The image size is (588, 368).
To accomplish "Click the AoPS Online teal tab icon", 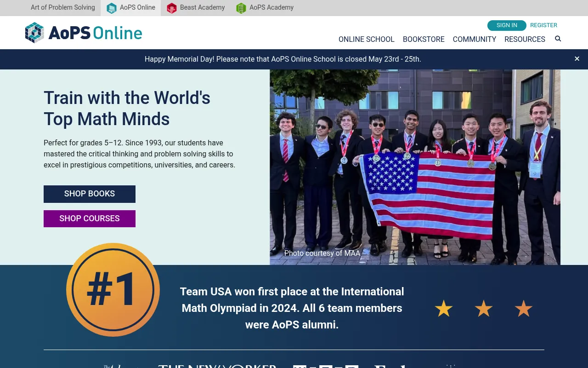I will tap(112, 8).
